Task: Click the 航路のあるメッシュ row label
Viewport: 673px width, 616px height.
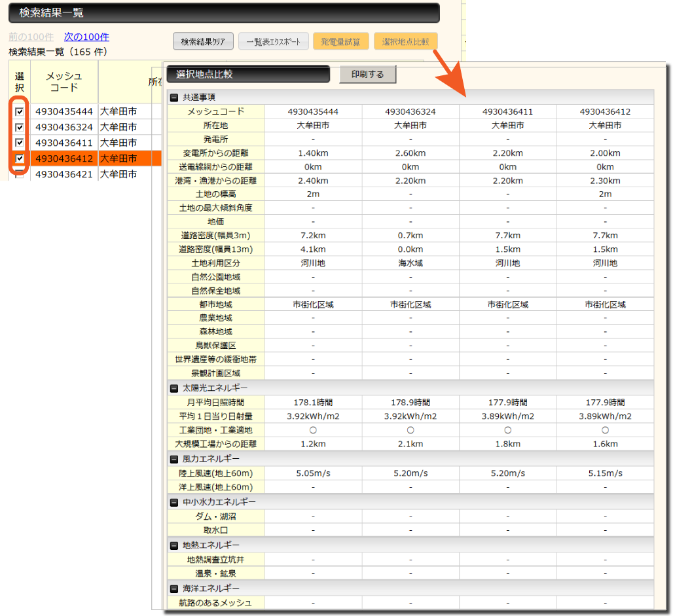Action: [216, 603]
